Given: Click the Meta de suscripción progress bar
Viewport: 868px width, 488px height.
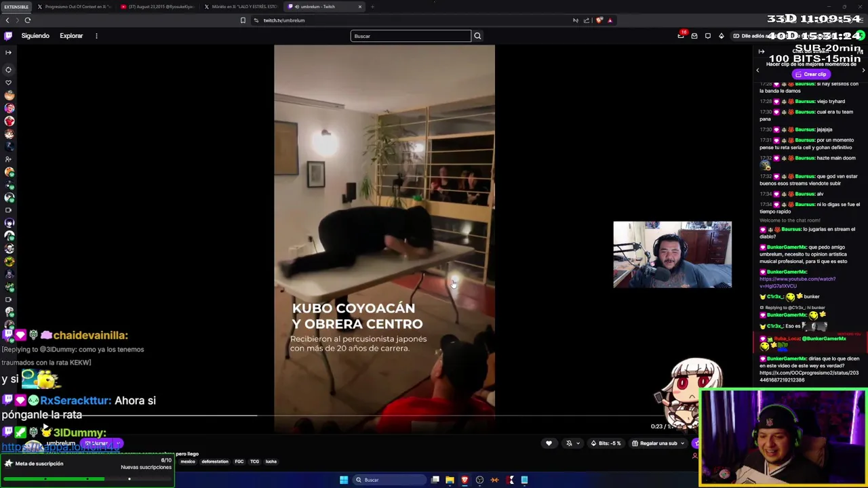Looking at the screenshot, I should pyautogui.click(x=87, y=479).
